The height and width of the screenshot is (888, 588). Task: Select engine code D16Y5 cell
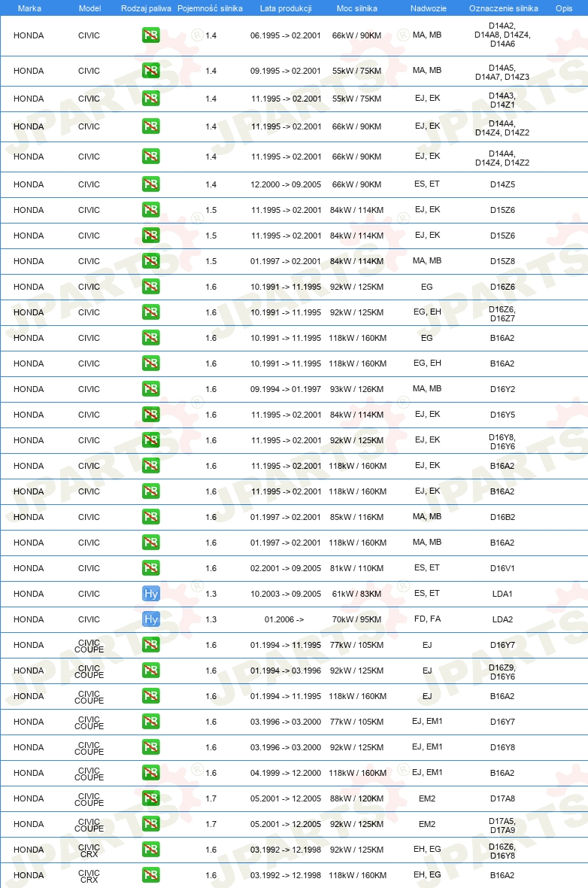click(502, 415)
